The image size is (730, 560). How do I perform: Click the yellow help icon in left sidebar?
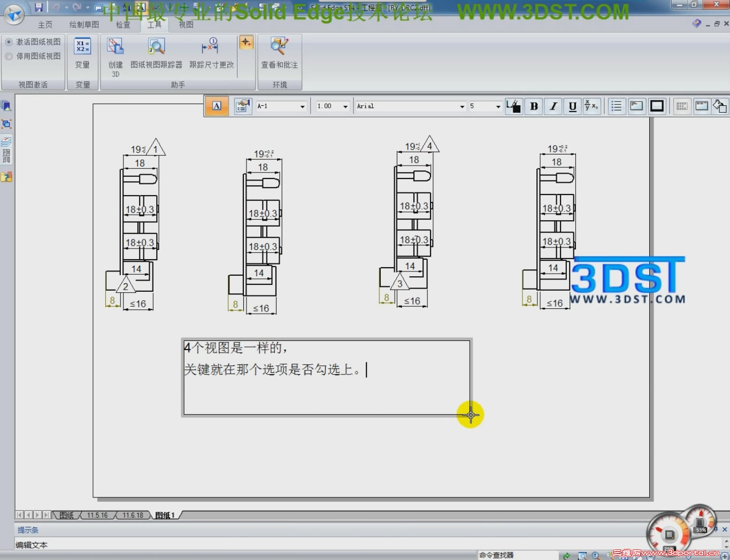(x=6, y=177)
